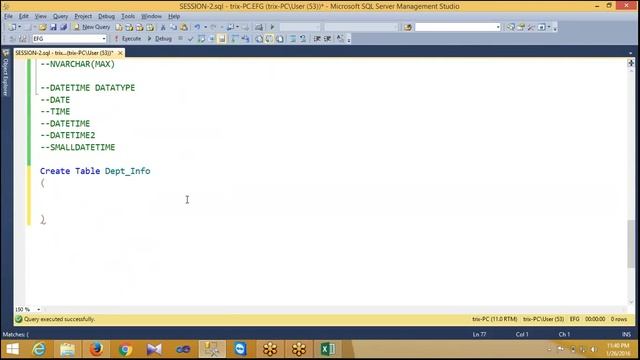The image size is (640, 360).
Task: Click the Decrease Indent icon
Action: [317, 39]
